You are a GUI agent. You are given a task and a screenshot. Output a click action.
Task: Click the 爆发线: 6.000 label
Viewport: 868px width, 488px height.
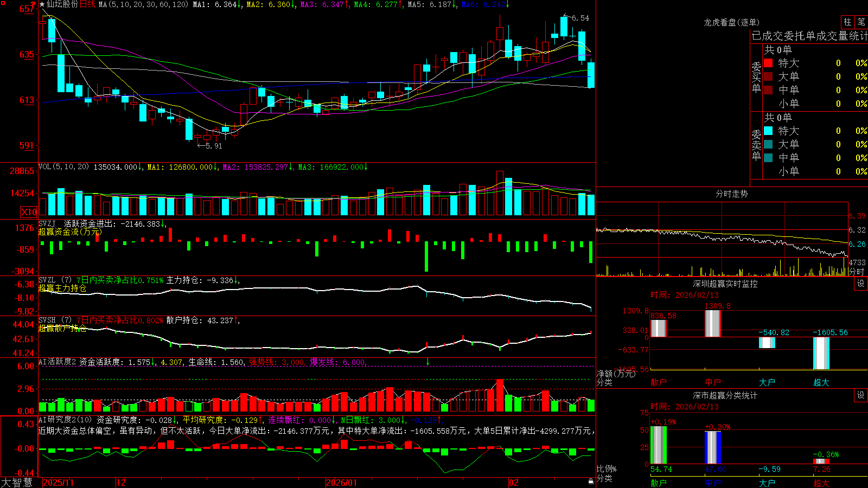(x=338, y=362)
